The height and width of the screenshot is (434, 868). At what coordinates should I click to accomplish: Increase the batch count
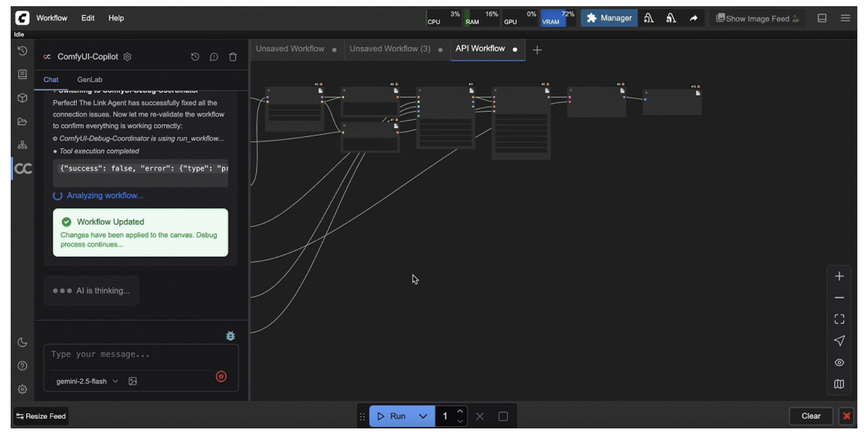click(x=460, y=412)
